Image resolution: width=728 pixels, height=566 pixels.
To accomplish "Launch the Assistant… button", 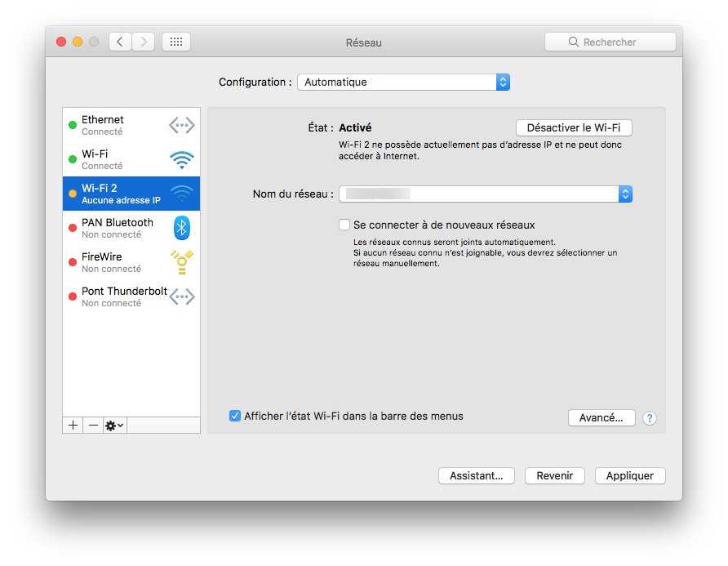I will [x=477, y=476].
